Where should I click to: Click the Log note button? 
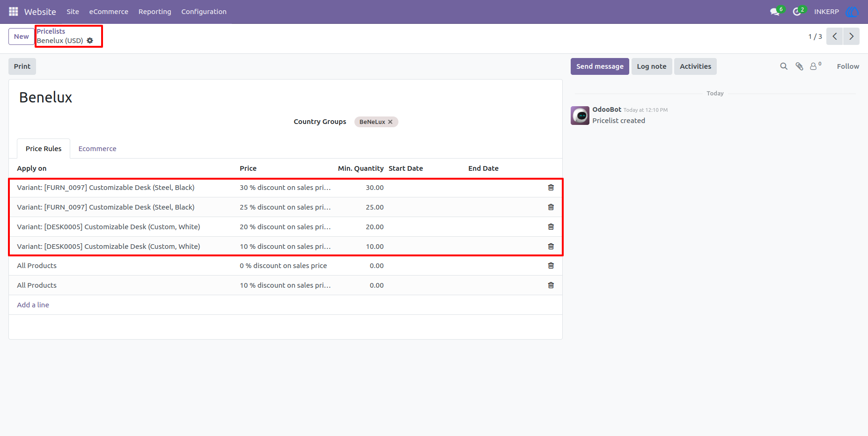[652, 66]
